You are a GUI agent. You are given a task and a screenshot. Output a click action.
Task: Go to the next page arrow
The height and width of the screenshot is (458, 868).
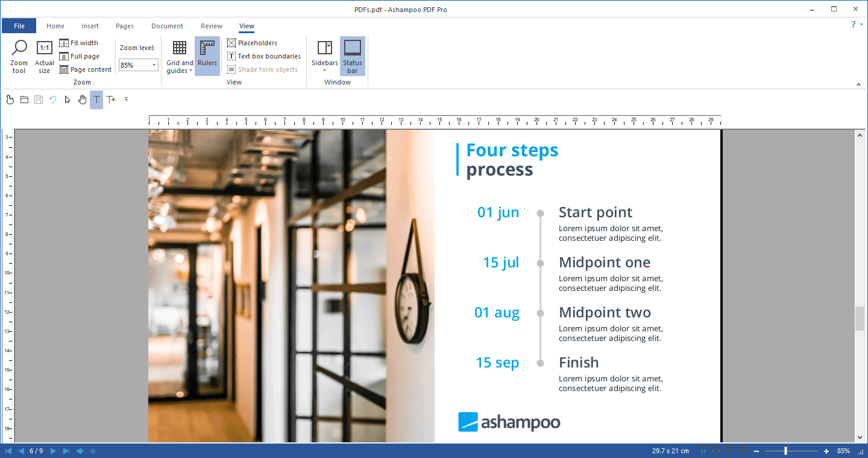[52, 450]
